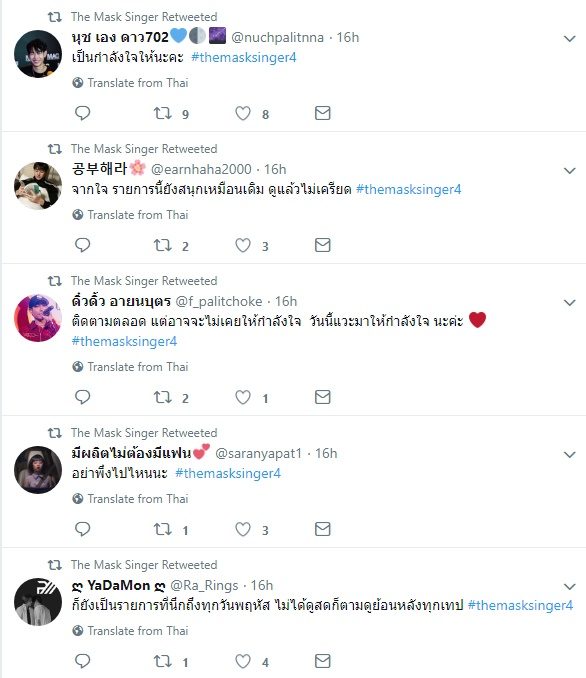586x678 pixels.
Task: Translate the @earnhaha2000 tweet from Thai
Action: [x=131, y=215]
